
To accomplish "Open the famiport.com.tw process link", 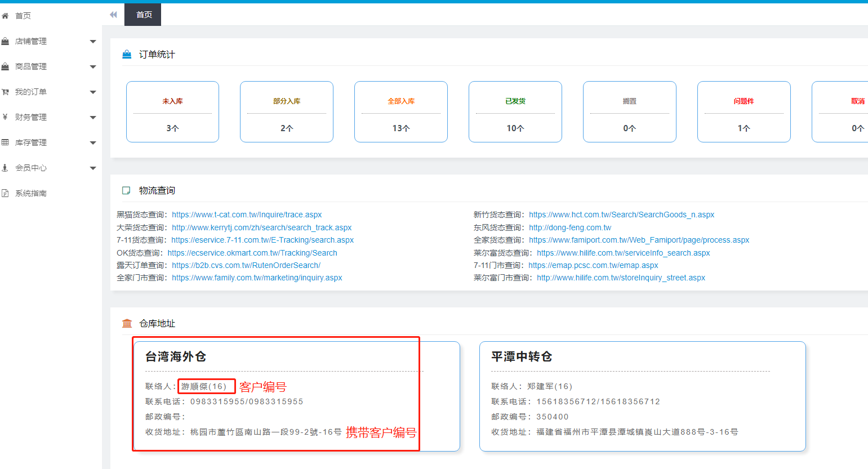I will 639,240.
